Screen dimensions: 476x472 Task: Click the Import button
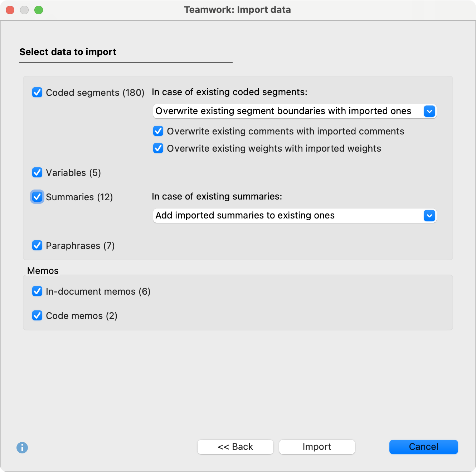coord(317,447)
